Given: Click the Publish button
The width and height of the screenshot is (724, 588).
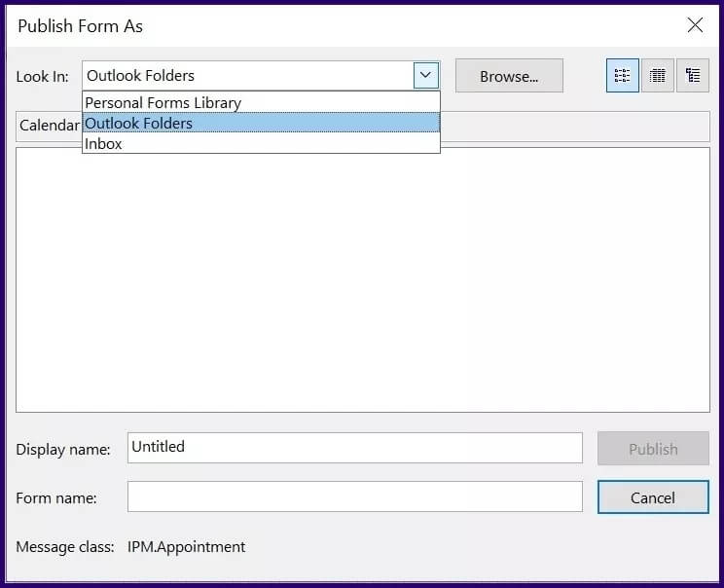Looking at the screenshot, I should (x=653, y=449).
